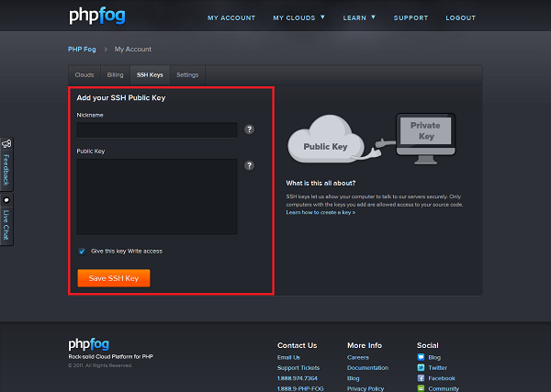Open Twitter text link in Social
The image size is (551, 392).
pos(437,368)
